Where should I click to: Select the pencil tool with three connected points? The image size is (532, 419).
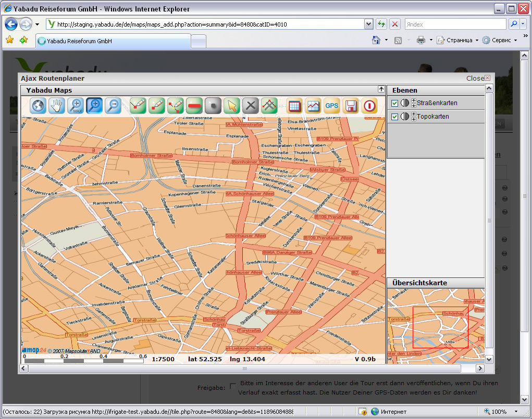coord(176,106)
